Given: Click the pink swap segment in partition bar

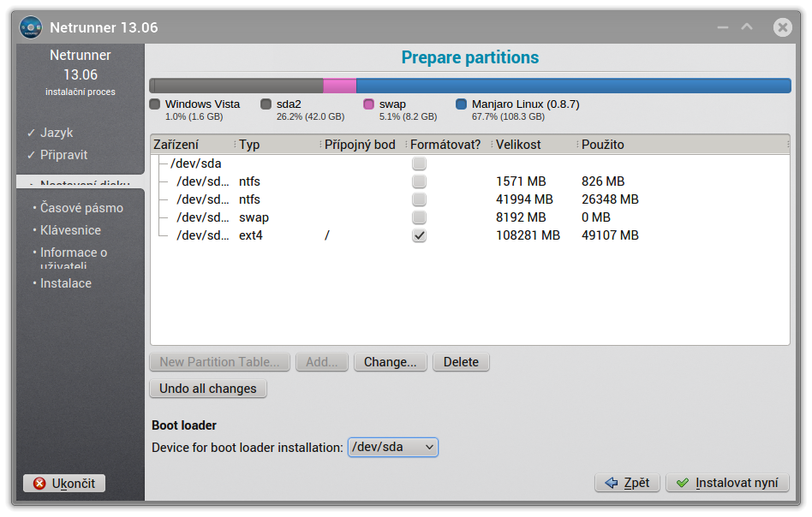Looking at the screenshot, I should pos(340,86).
